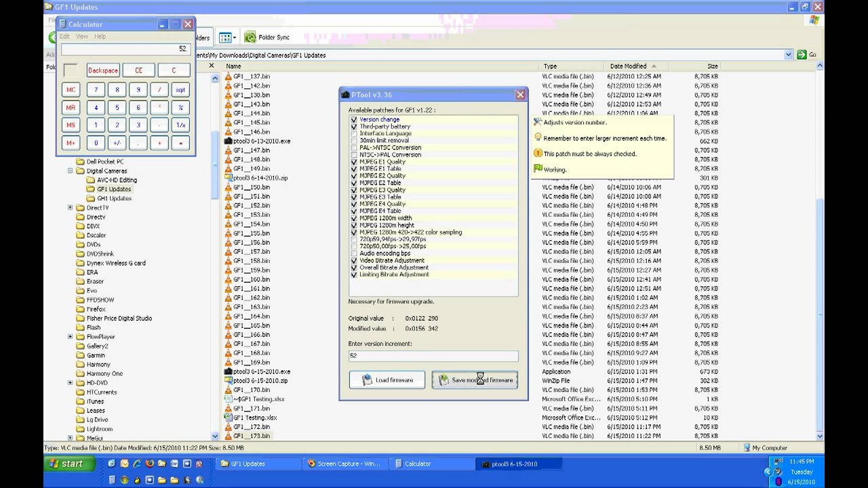This screenshot has height=488, width=868.
Task: Toggle the Third-party battery checkbox
Action: pyautogui.click(x=354, y=127)
